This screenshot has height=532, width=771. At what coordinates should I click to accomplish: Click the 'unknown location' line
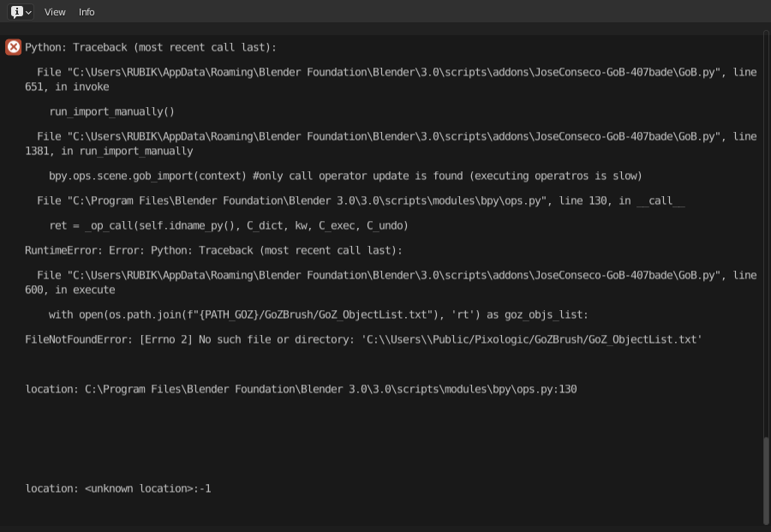(x=118, y=488)
